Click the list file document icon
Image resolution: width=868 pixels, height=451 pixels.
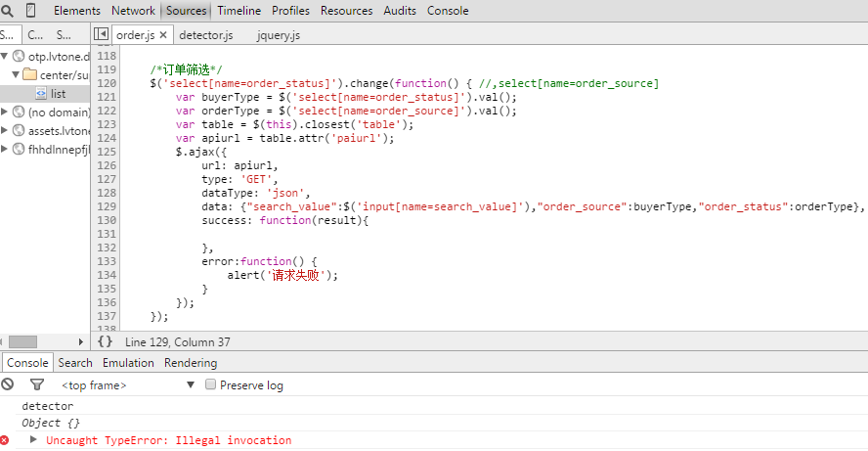(x=41, y=93)
